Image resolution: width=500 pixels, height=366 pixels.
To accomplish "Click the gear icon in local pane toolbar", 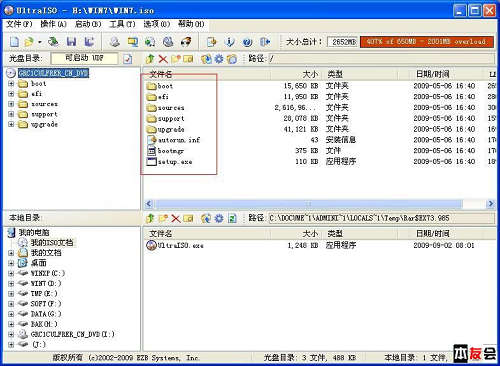I will point(219,218).
